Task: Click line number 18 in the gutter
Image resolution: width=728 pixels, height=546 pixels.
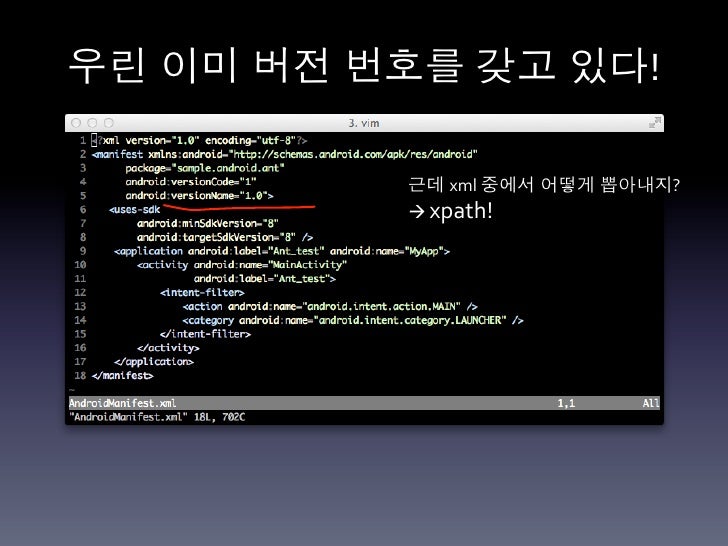Action: 80,376
